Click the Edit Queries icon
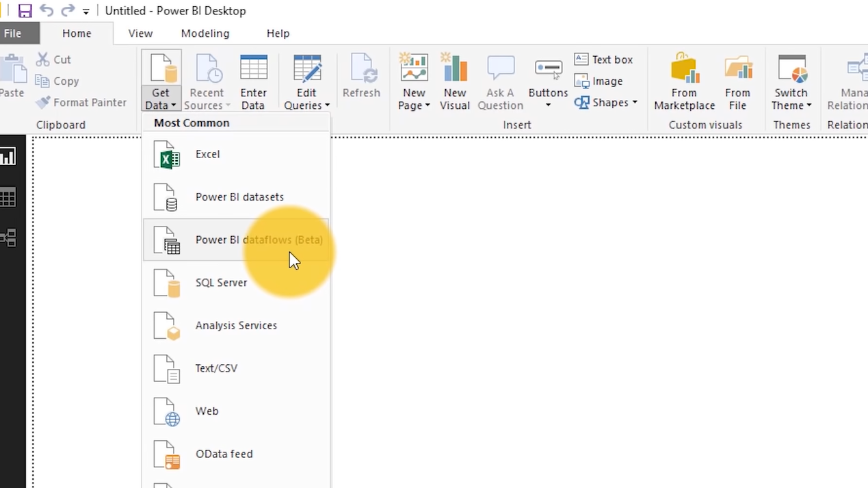This screenshot has height=488, width=868. point(306,68)
